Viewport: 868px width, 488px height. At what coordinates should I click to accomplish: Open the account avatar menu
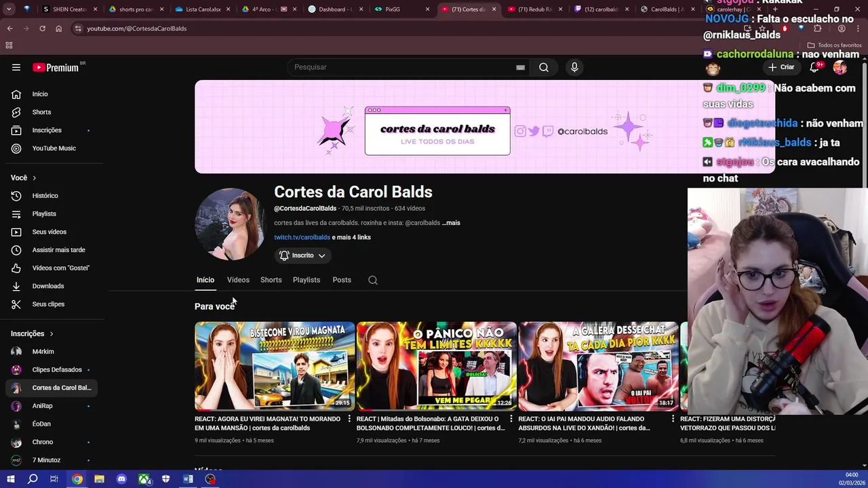840,67
